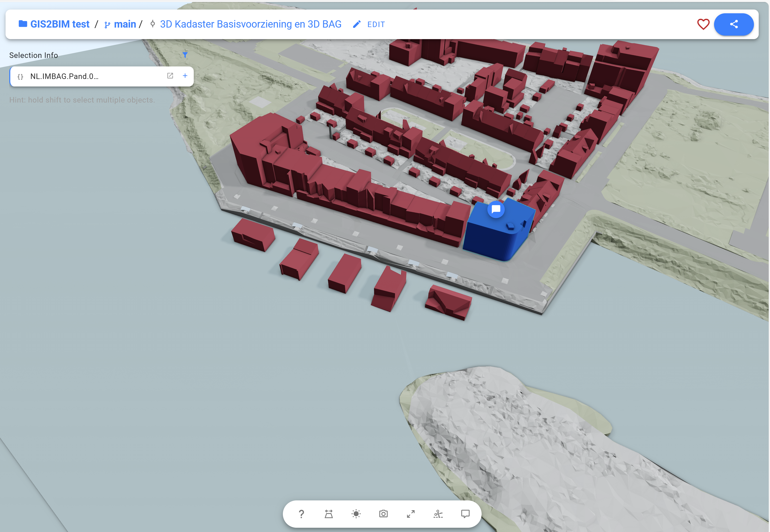The image size is (770, 532).
Task: Open the viewer help question mark
Action: [301, 514]
